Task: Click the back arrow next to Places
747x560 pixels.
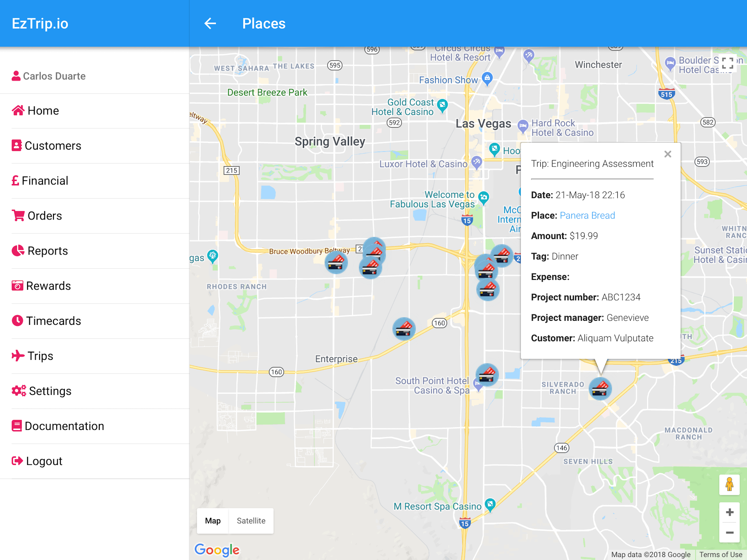Action: pos(210,24)
